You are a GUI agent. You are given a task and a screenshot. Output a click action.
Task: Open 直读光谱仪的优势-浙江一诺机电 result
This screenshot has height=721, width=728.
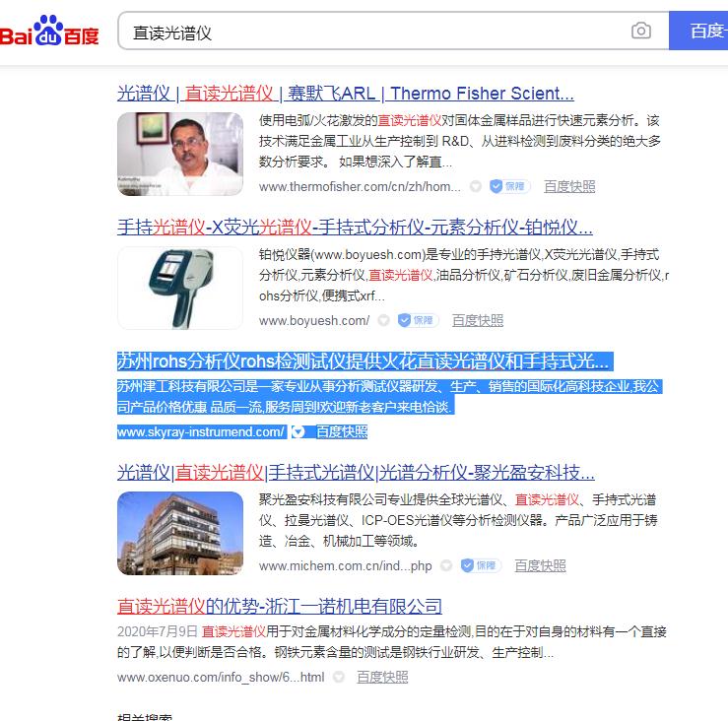pyautogui.click(x=279, y=606)
